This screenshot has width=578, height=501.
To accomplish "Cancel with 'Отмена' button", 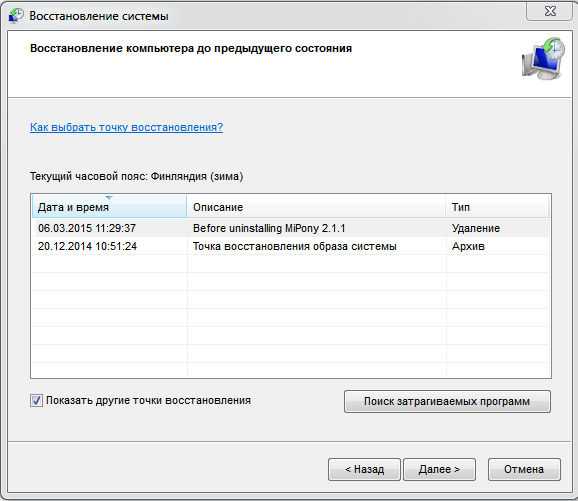I will coord(524,469).
